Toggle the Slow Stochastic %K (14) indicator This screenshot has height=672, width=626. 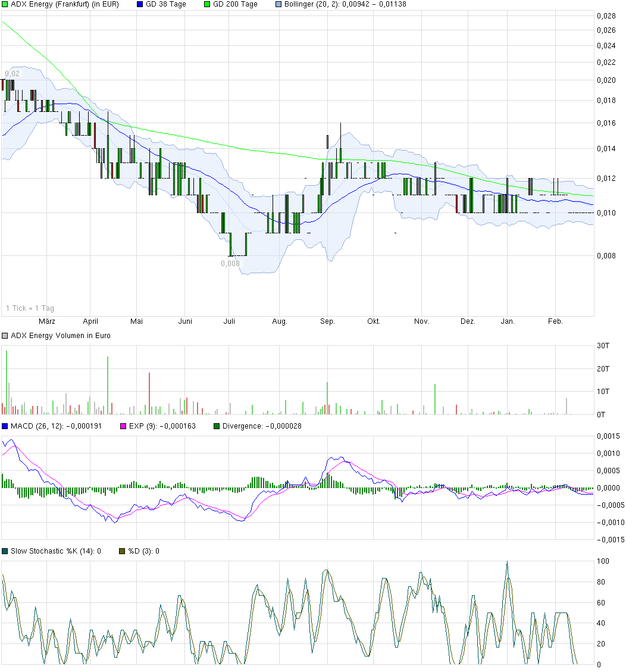pos(4,551)
